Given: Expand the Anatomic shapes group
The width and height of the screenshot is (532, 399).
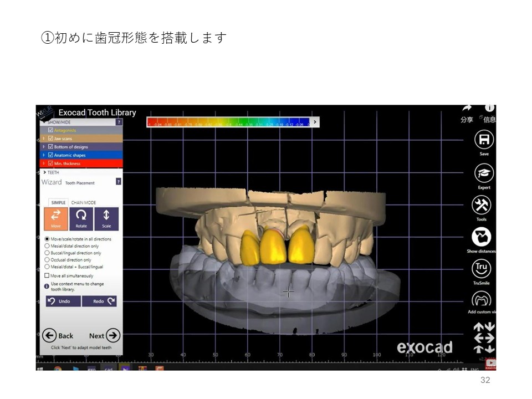Looking at the screenshot, I should pos(44,155).
